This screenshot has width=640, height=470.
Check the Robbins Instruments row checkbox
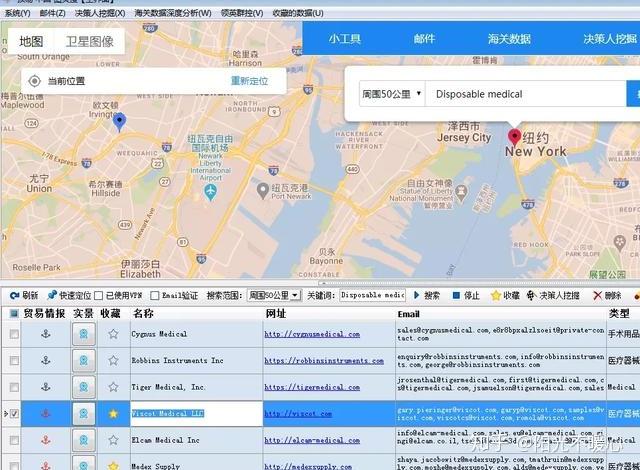coord(14,361)
